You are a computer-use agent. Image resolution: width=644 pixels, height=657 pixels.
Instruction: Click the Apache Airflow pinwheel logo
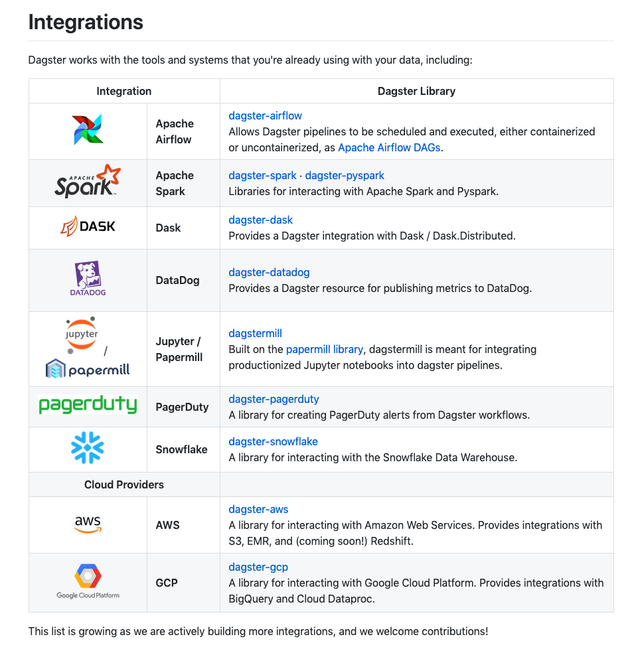(88, 129)
